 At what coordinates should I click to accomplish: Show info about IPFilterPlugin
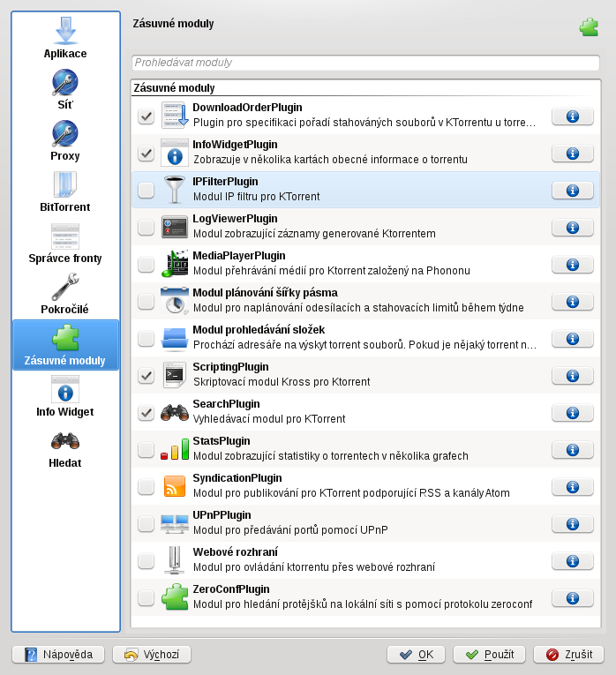point(573,191)
